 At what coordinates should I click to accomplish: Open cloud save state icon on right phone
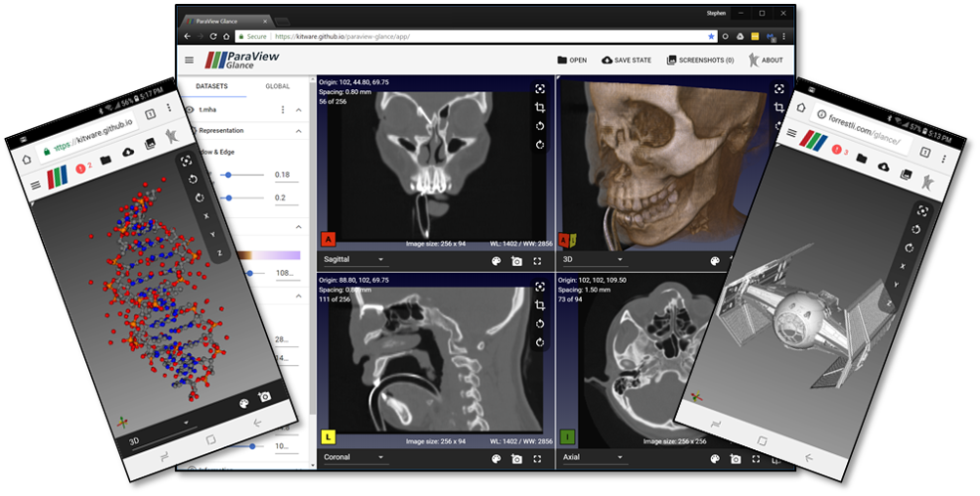point(884,166)
